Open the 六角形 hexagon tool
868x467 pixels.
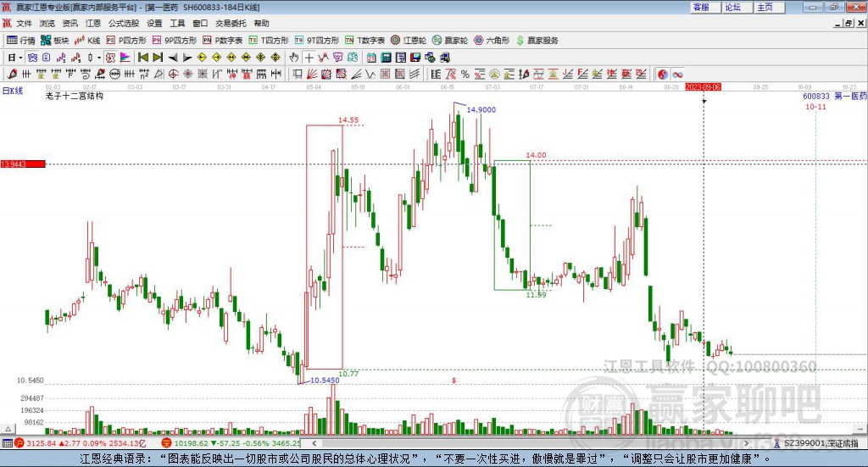click(492, 41)
